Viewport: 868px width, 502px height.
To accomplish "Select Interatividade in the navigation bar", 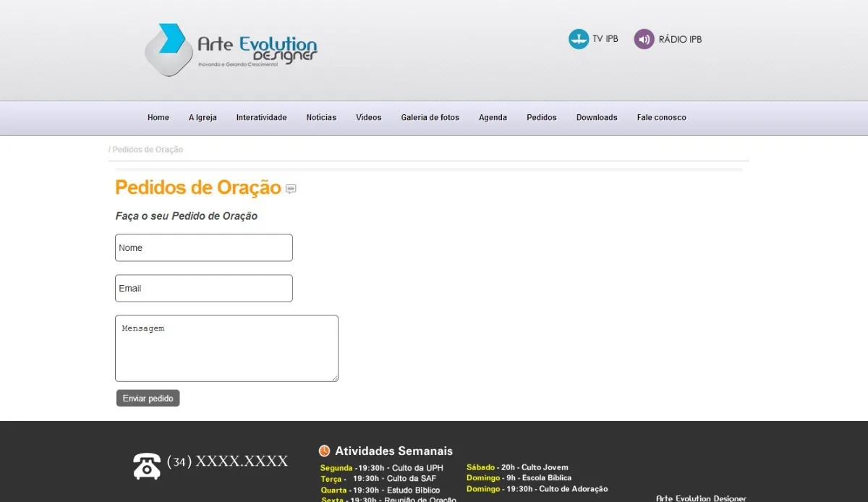I will pyautogui.click(x=261, y=118).
